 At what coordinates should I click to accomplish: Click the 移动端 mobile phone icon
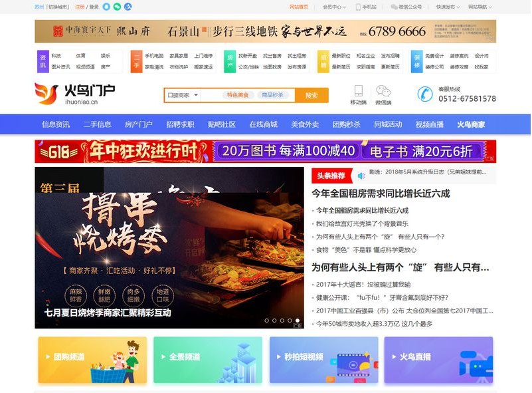(358, 91)
